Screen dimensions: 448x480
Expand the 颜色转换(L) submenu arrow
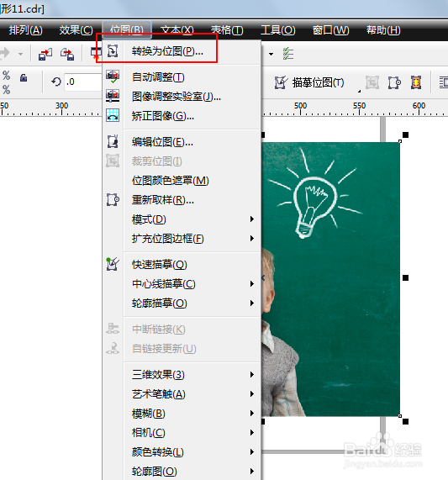(252, 451)
